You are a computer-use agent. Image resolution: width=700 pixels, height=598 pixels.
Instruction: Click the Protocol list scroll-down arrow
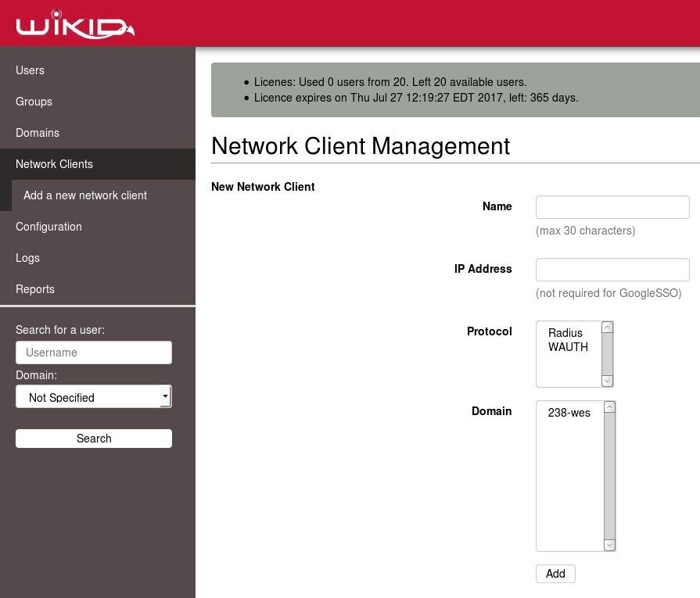[x=608, y=381]
